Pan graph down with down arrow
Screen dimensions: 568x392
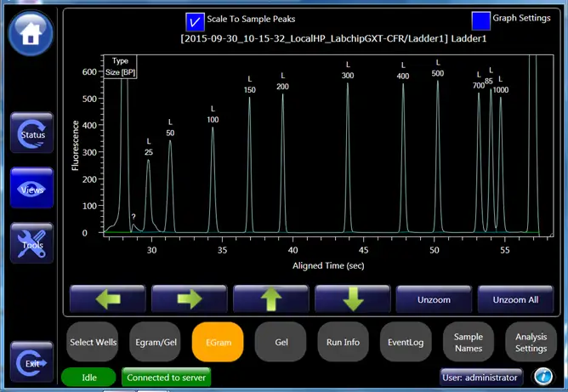353,299
